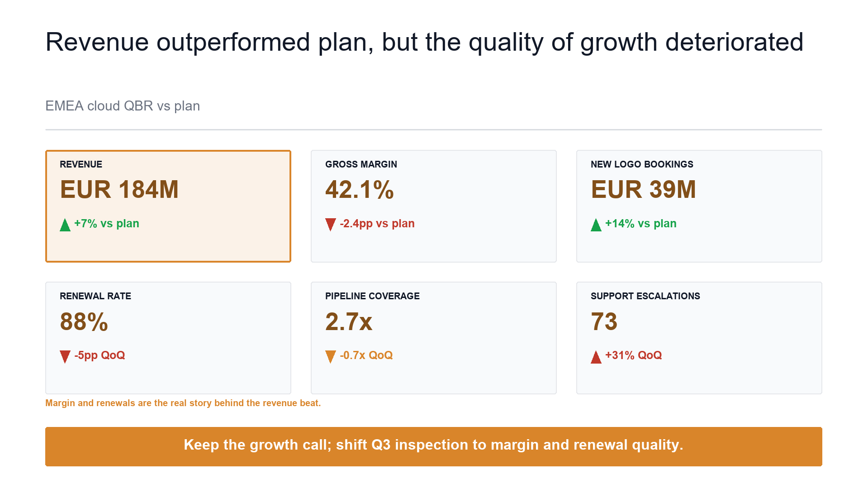Viewport: 868px width, 489px height.
Task: Click the red down arrow under Gross Margin
Action: [331, 225]
